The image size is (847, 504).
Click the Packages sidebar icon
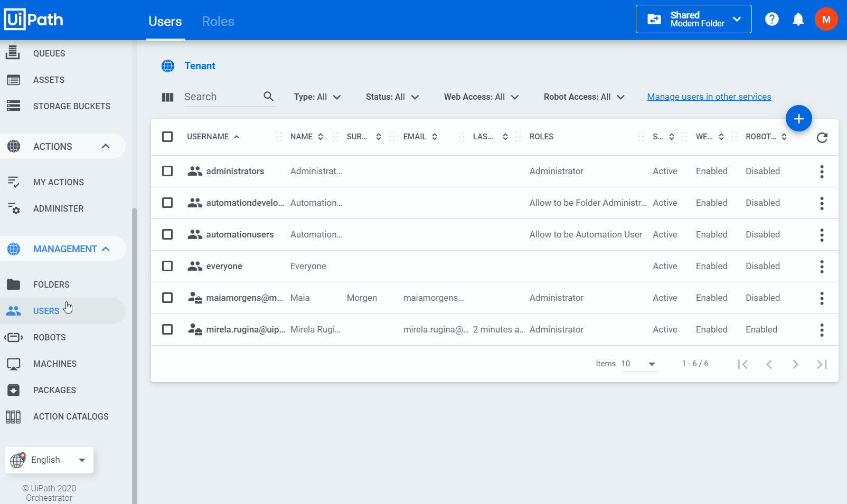(13, 390)
